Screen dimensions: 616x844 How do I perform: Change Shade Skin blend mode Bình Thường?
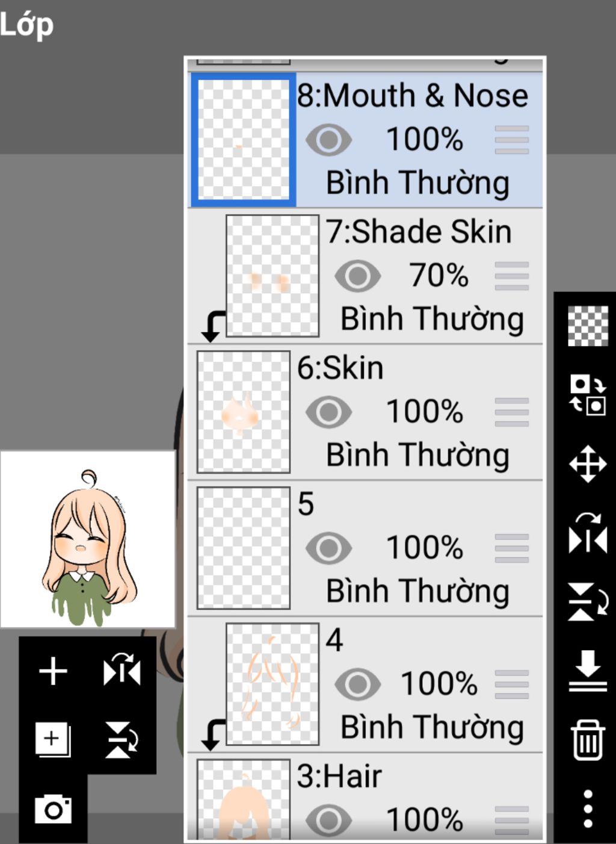(432, 319)
